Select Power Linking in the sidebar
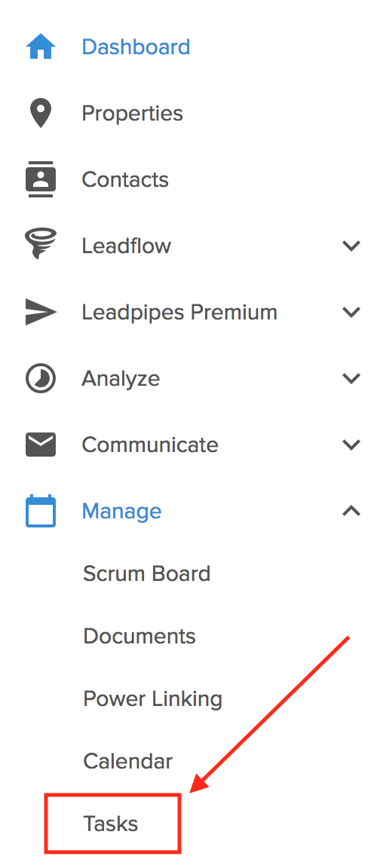This screenshot has height=868, width=374. 152,698
